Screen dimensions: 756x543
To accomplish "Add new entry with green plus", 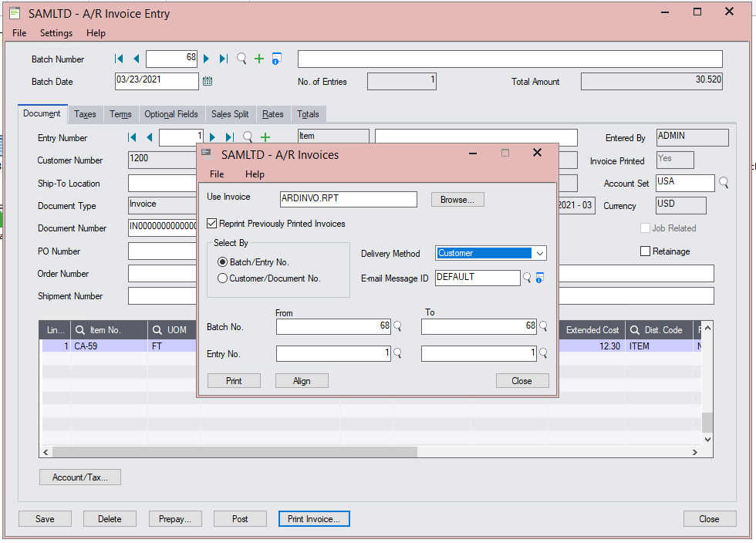I will click(265, 137).
